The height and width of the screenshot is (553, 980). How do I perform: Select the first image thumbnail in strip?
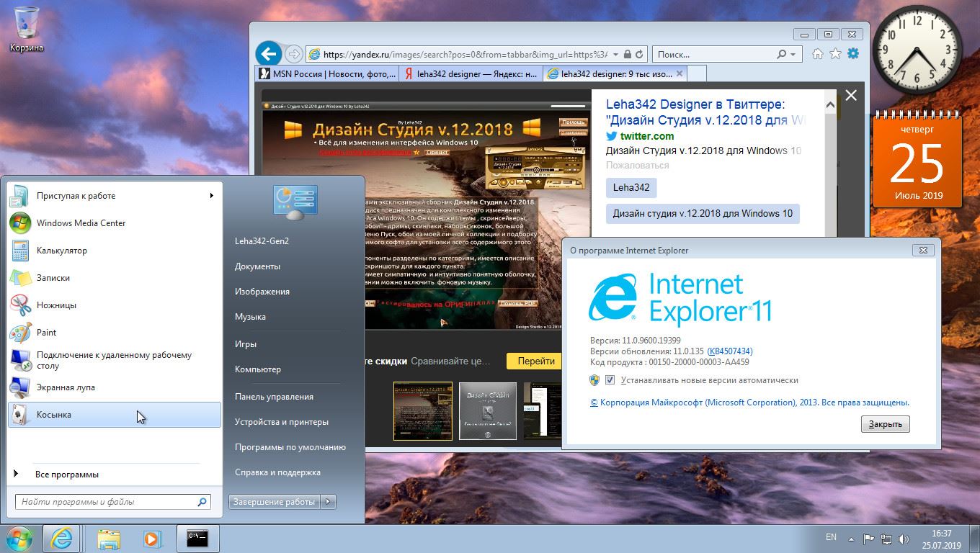tap(423, 411)
